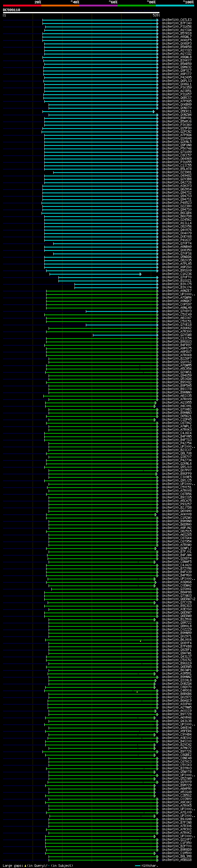This screenshot has height=868, width=197.
Task: Click the green ~80% identity legend segment
Action: pos(137,6)
